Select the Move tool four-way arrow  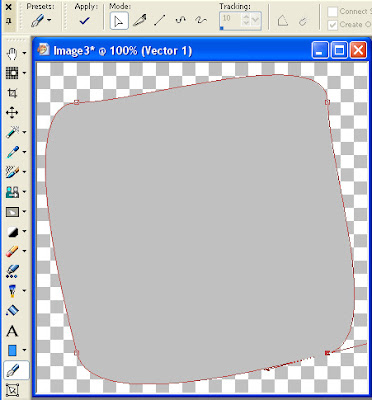coord(12,113)
